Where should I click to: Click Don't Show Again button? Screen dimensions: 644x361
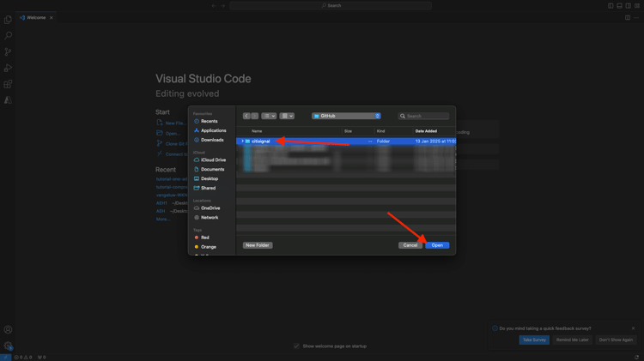coord(616,340)
